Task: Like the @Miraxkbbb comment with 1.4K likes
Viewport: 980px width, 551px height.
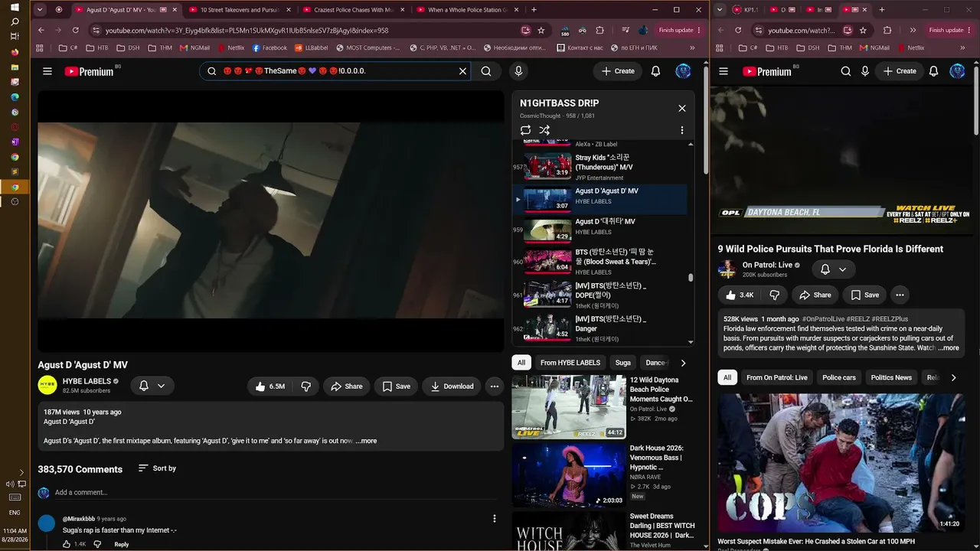Action: (67, 544)
